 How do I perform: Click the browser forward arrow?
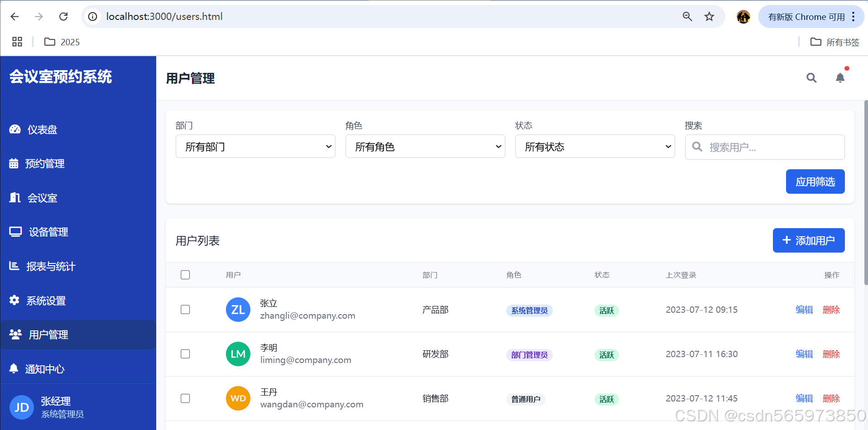coord(39,17)
